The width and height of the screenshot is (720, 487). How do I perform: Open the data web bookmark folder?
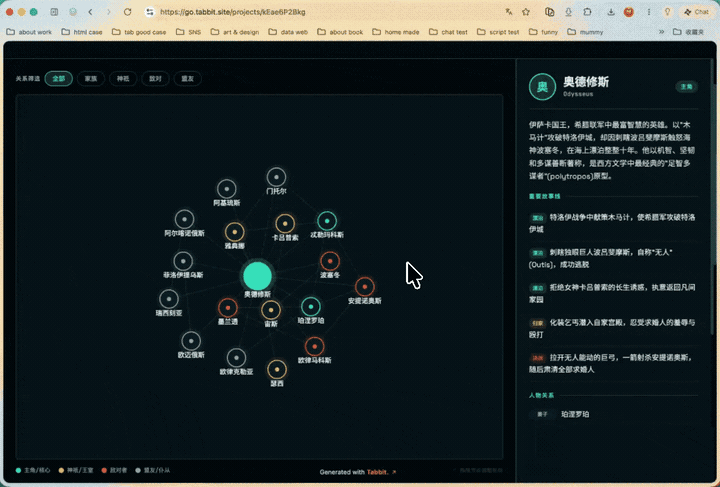tap(288, 32)
